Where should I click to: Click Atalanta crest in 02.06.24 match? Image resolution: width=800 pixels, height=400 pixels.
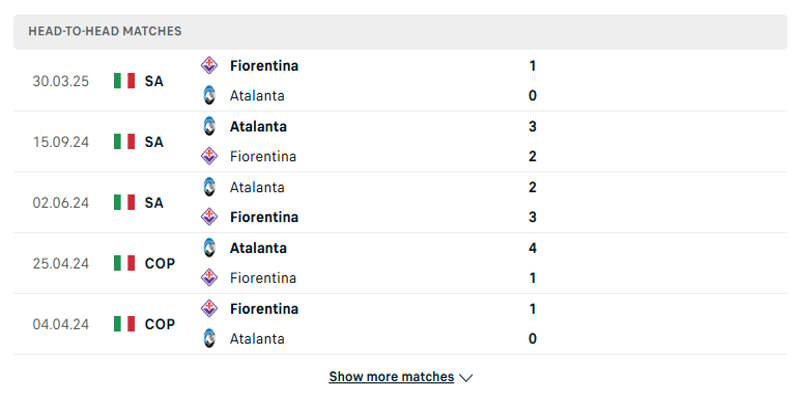click(209, 187)
